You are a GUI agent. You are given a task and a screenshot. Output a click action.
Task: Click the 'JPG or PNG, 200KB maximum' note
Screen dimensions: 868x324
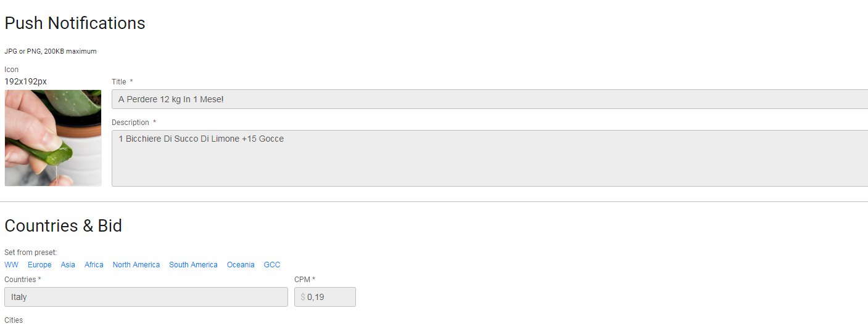click(51, 51)
